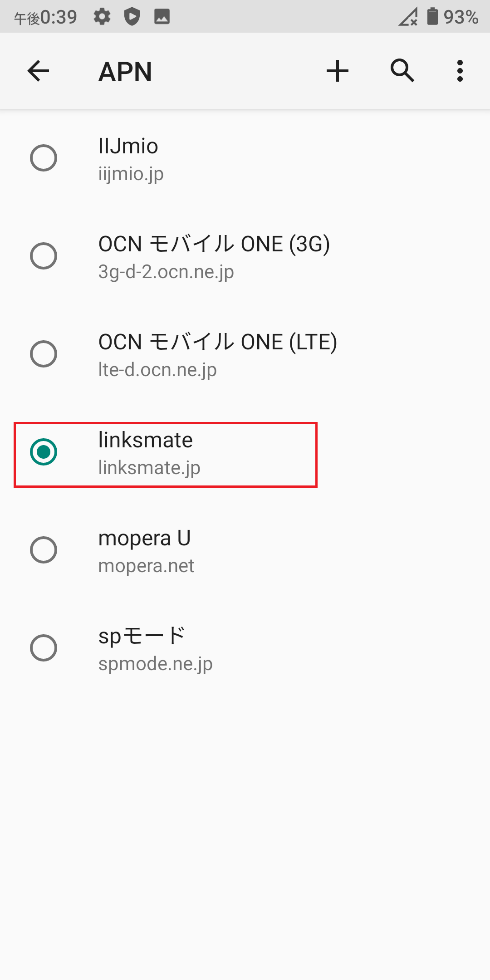Tap the settings gear in the status bar
The image size is (490, 980).
point(102,17)
